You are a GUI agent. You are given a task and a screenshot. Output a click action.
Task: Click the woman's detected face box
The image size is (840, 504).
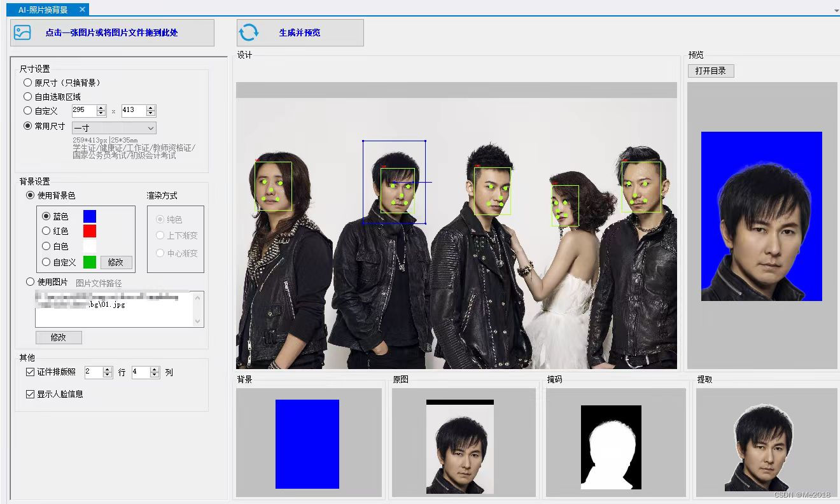coord(565,206)
